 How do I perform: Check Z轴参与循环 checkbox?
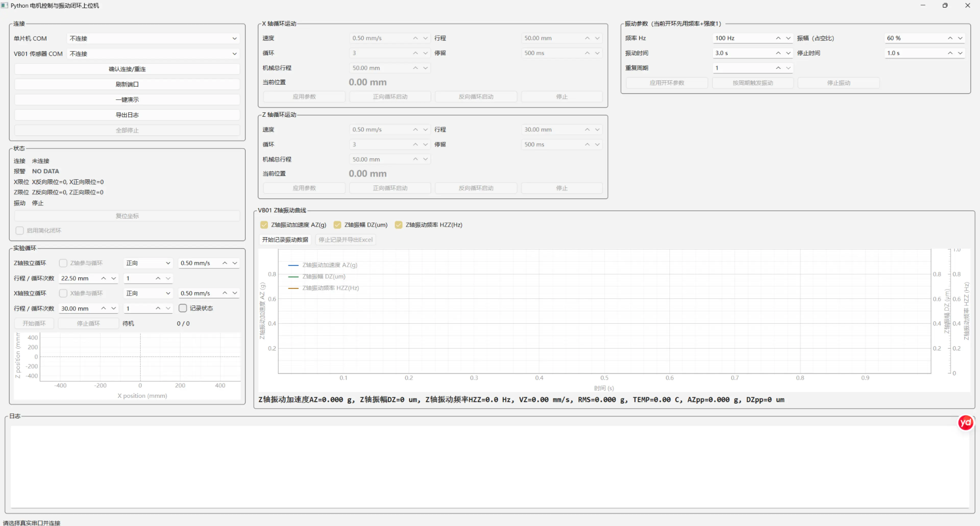tap(63, 263)
